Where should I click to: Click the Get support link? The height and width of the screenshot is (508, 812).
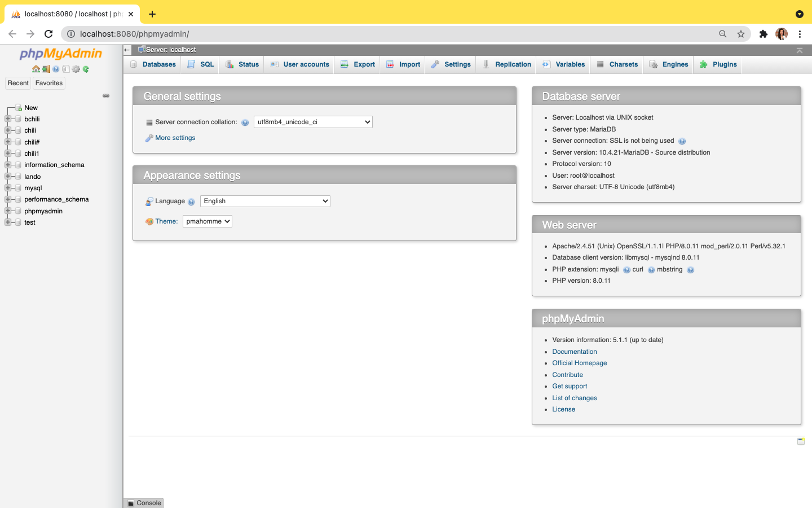pyautogui.click(x=570, y=386)
